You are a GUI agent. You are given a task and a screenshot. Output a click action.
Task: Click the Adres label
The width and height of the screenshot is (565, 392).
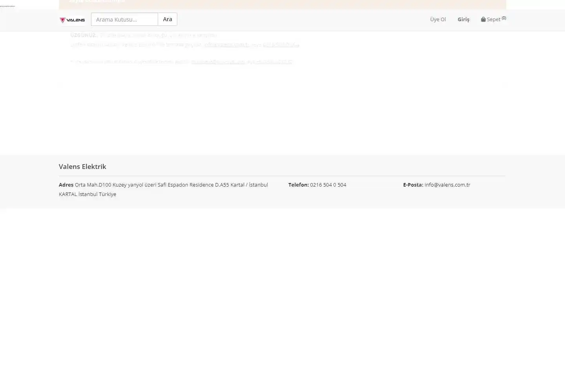point(66,185)
